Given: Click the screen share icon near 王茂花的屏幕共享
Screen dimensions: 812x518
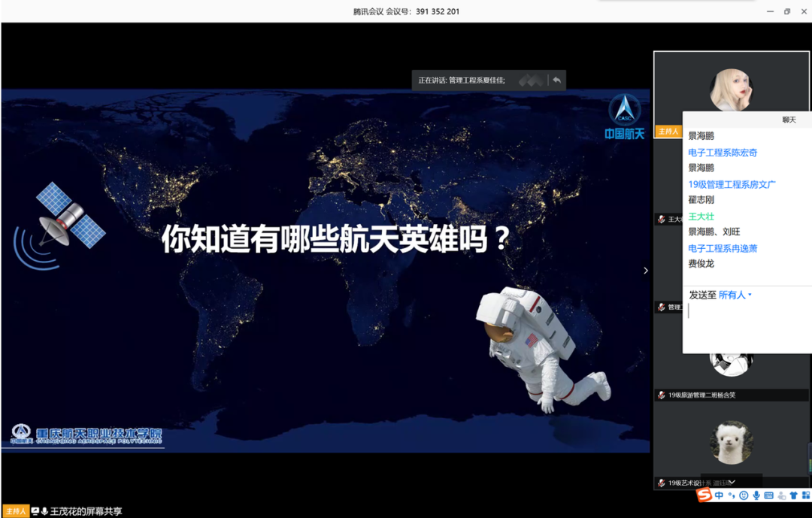Looking at the screenshot, I should coord(36,510).
